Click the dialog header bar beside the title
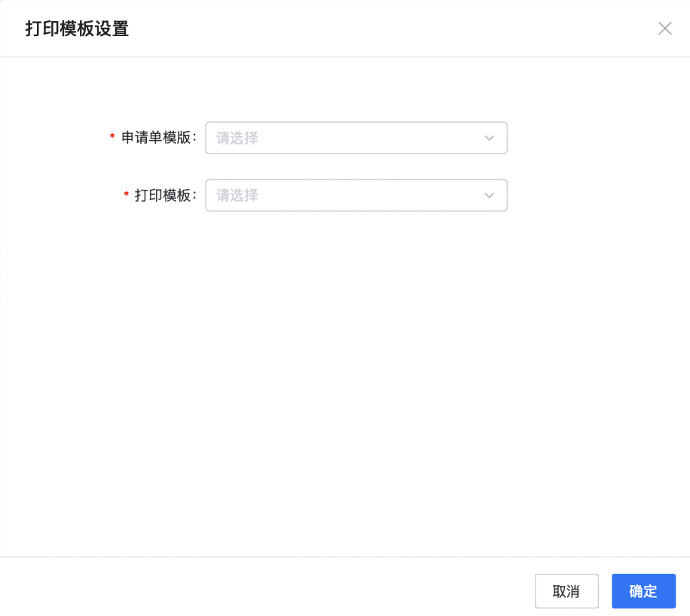 pos(377,29)
